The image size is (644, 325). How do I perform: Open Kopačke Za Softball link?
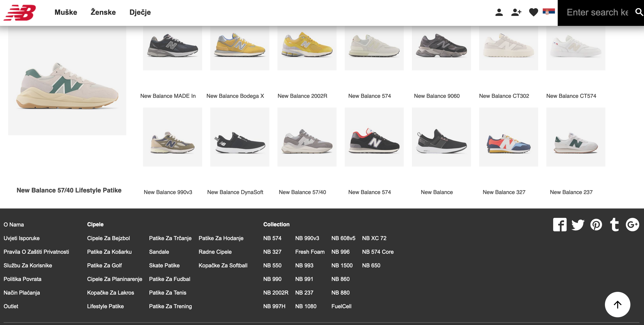point(223,265)
